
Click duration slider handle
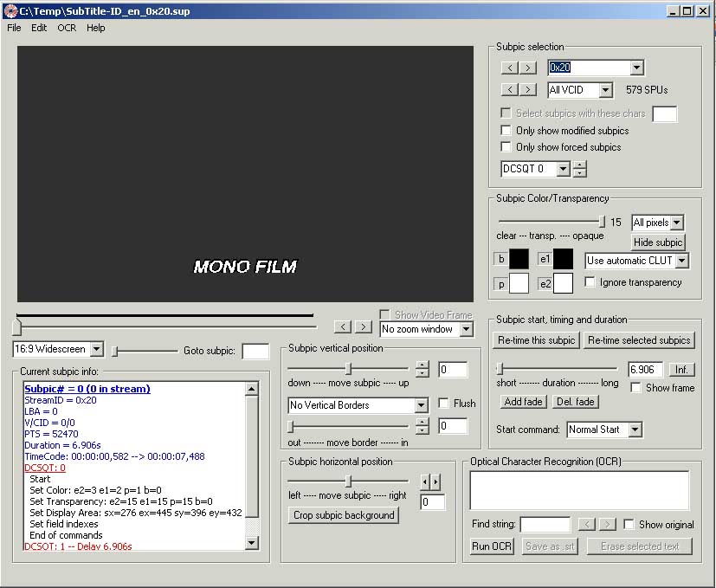[500, 368]
